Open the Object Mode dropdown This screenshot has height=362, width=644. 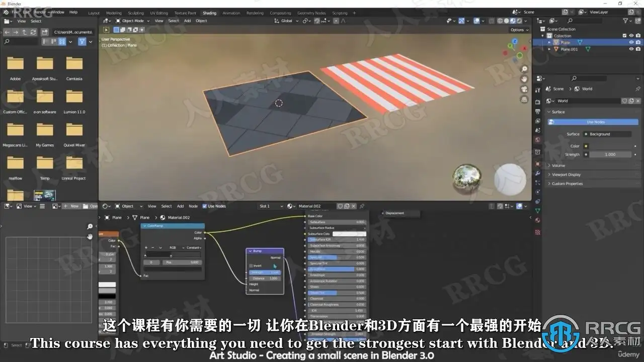131,21
